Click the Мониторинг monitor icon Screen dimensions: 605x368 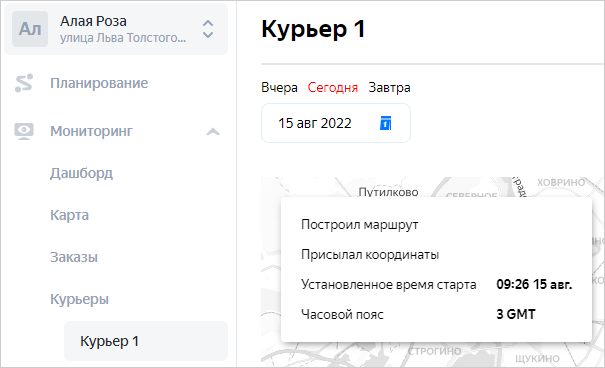(x=24, y=131)
